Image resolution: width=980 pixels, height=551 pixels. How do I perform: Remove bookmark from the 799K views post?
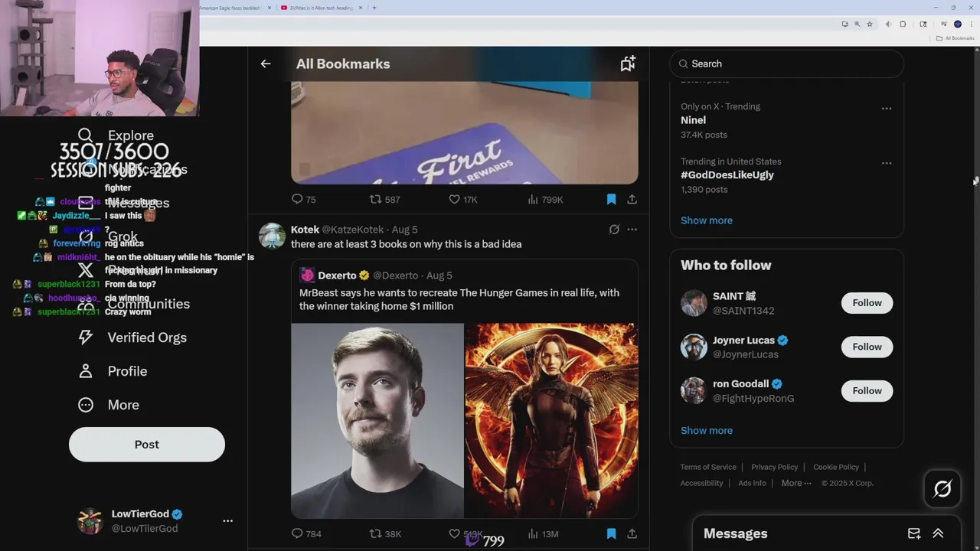tap(611, 199)
